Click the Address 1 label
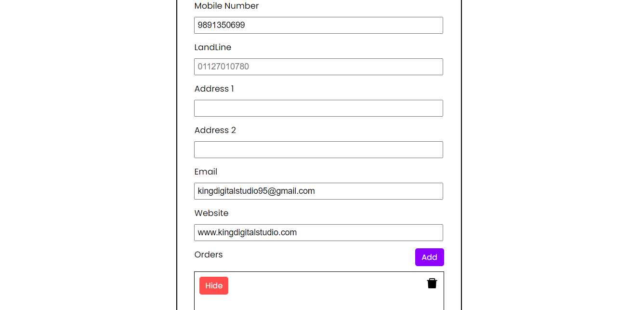Image resolution: width=644 pixels, height=310 pixels. point(214,89)
